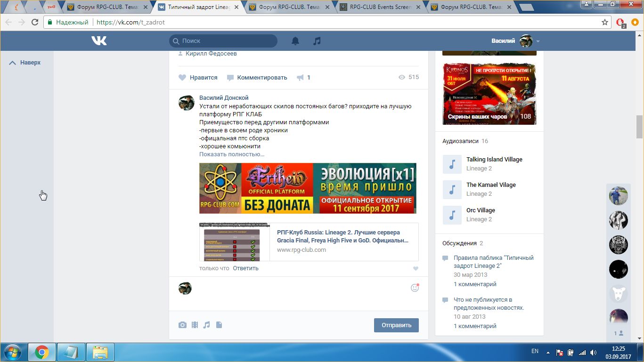Attach a video with the film icon
The image size is (644, 362).
(195, 325)
